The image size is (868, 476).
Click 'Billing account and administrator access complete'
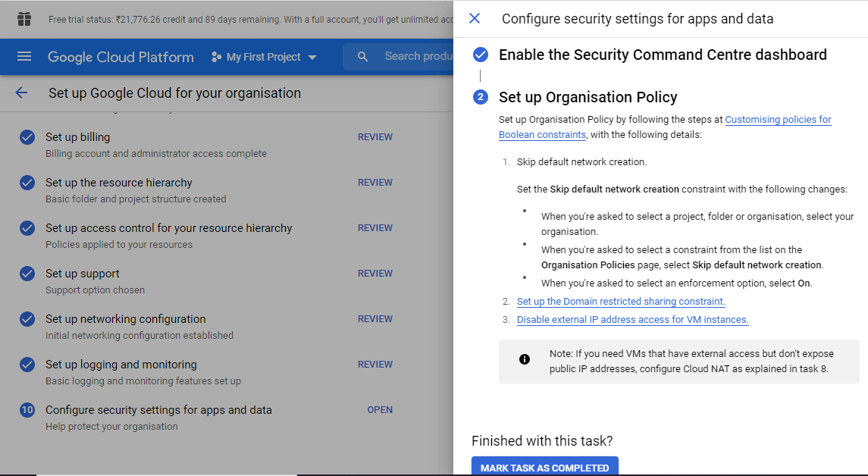155,153
